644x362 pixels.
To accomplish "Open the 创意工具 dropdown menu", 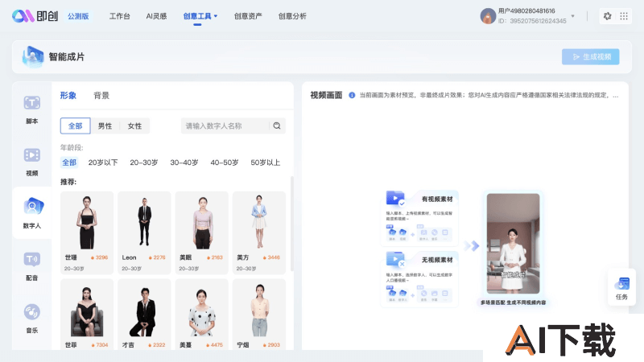I will tap(200, 16).
